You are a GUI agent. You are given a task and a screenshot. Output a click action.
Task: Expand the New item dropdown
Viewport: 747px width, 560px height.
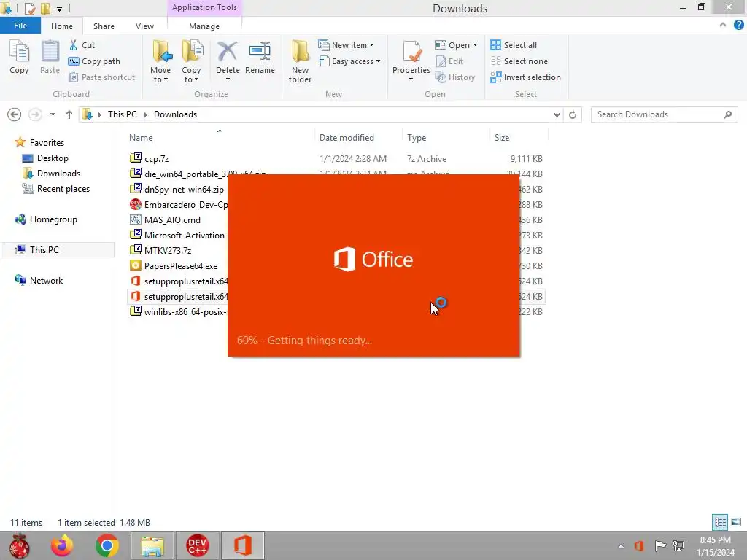click(x=371, y=45)
